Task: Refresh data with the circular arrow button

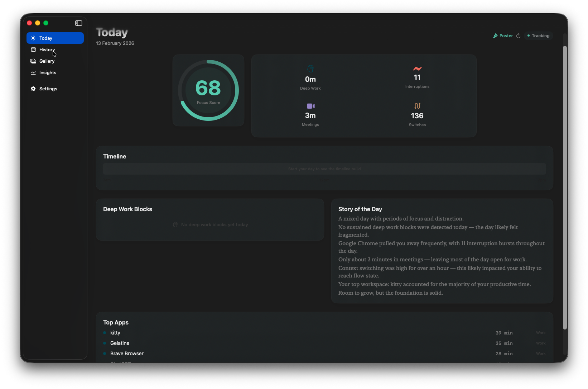Action: [x=518, y=35]
